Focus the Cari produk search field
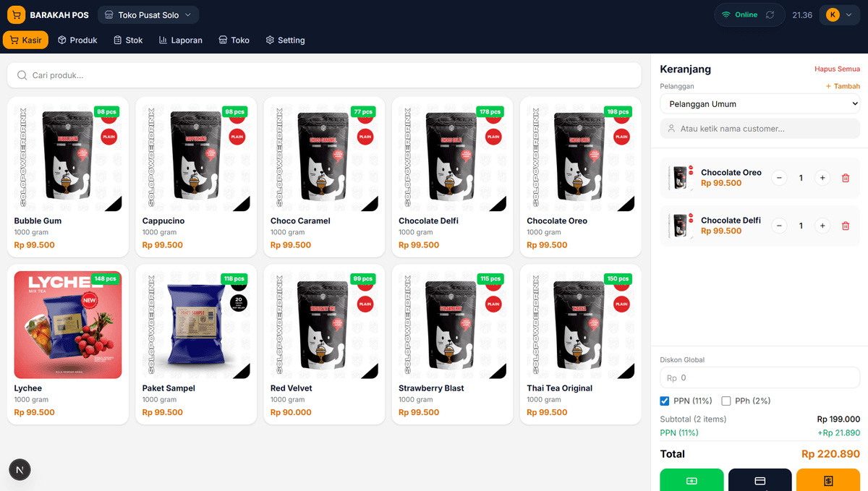This screenshot has width=868, height=491. (x=324, y=75)
